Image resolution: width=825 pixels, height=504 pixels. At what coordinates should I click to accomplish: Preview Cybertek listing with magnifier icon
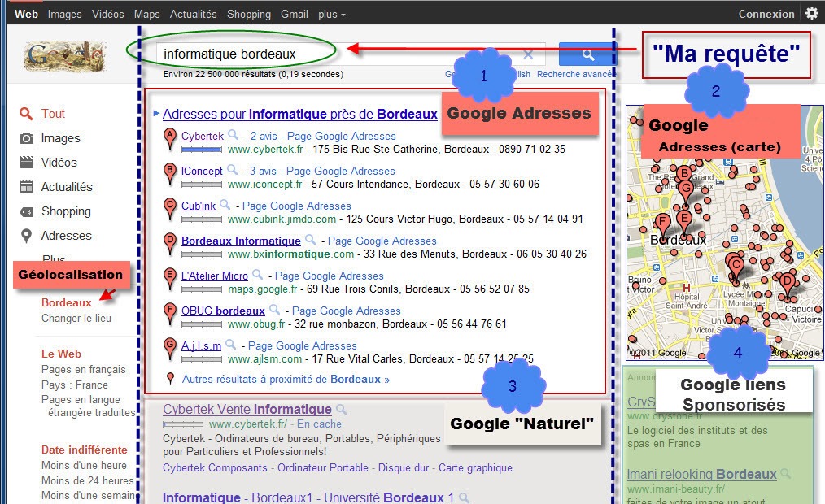click(x=233, y=135)
